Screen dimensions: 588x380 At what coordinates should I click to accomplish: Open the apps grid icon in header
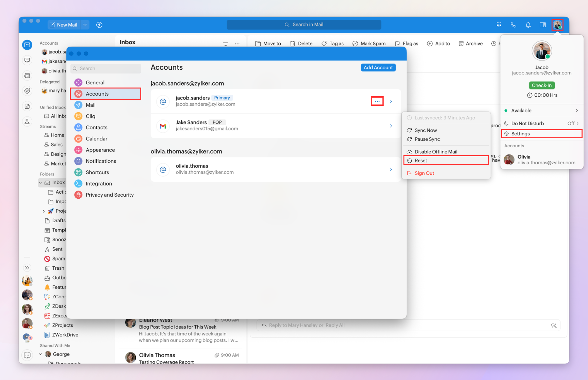[x=499, y=25]
